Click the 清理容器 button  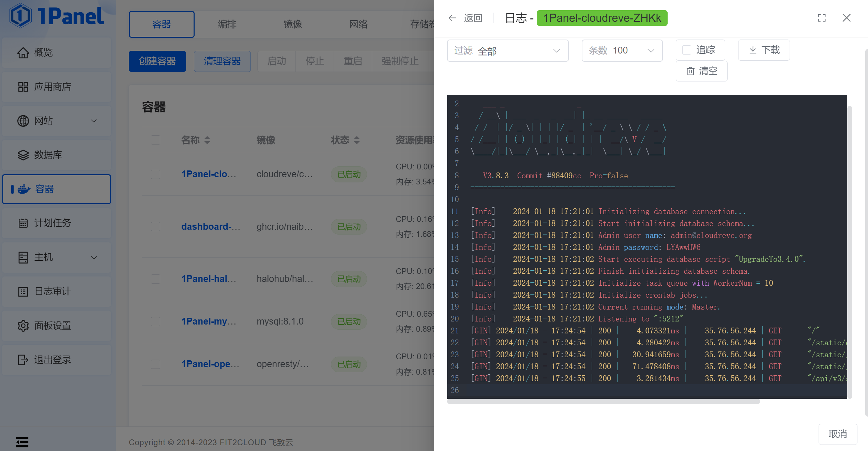[222, 61]
